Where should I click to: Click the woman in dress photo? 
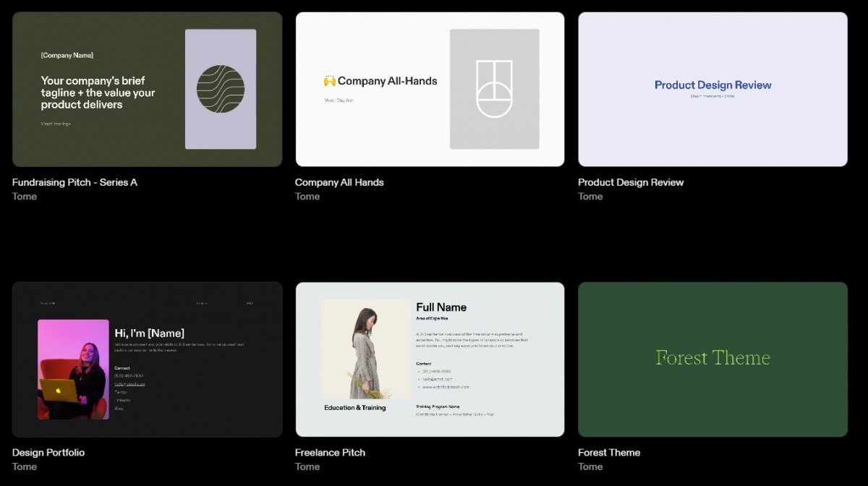pyautogui.click(x=365, y=349)
